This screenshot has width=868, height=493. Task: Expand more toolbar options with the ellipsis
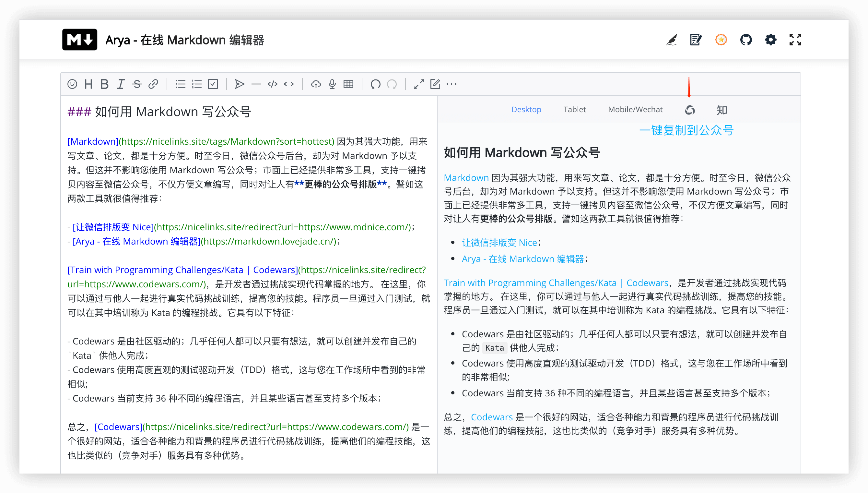(x=452, y=84)
